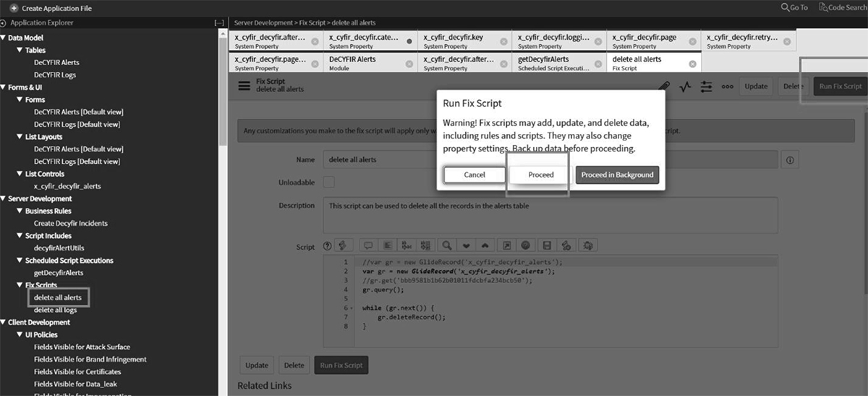The image size is (868, 396).
Task: Collapse the Forms & UI section
Action: (x=4, y=87)
